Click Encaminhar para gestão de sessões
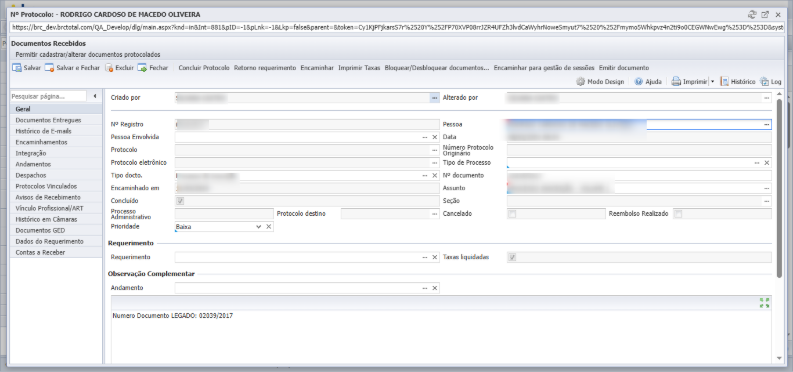 [x=544, y=68]
